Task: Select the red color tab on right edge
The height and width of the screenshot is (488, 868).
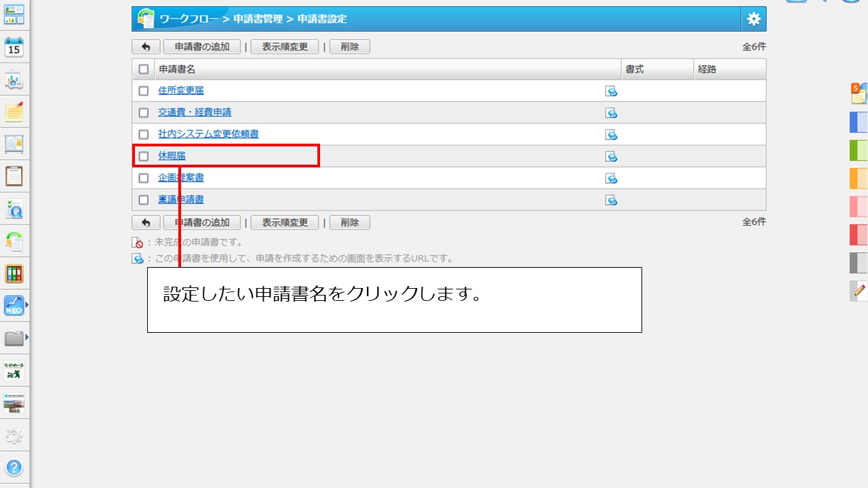Action: [x=859, y=235]
